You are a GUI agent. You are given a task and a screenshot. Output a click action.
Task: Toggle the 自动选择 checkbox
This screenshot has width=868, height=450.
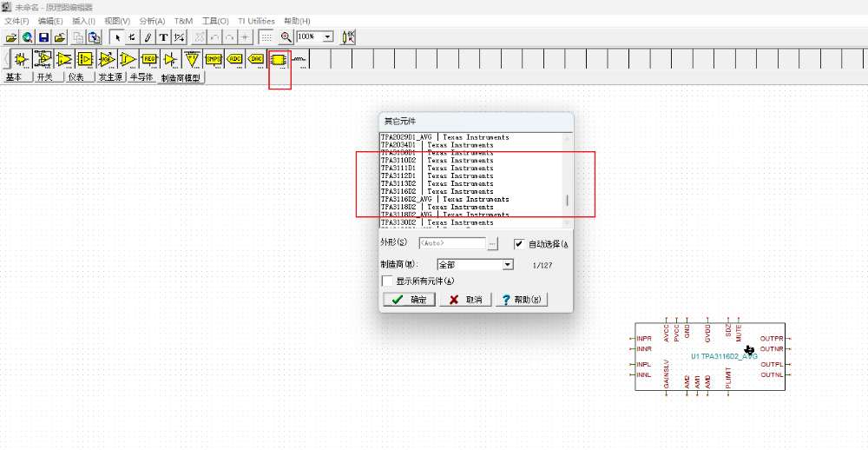coord(519,244)
